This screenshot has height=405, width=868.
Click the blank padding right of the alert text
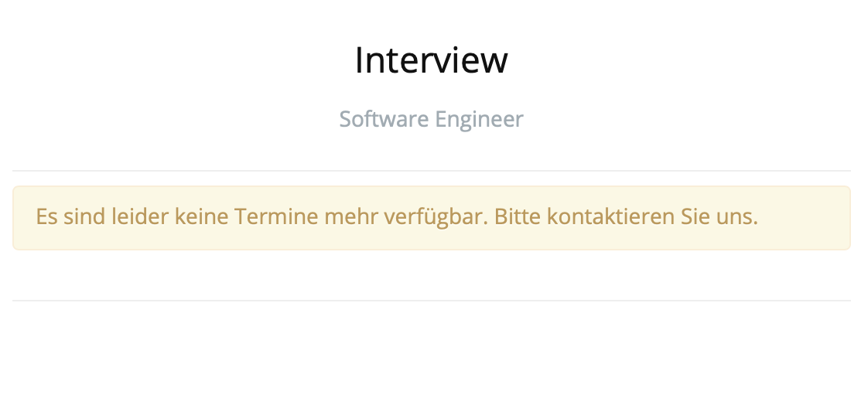(803, 217)
